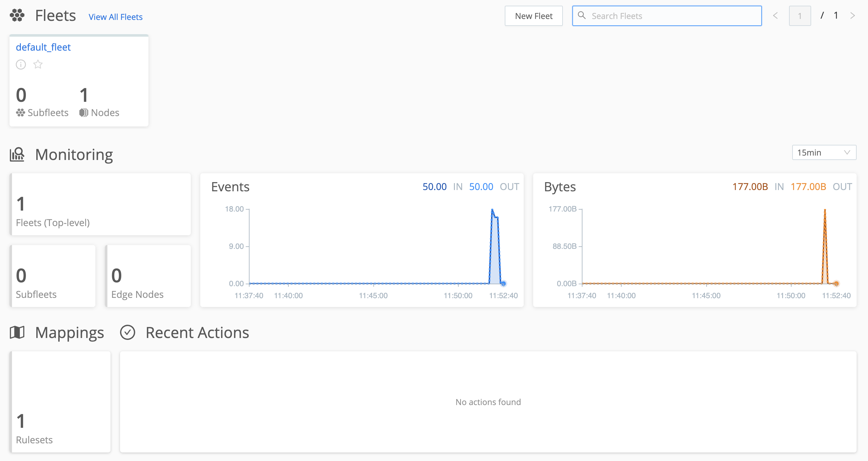Open the default_fleet link
The height and width of the screenshot is (461, 868).
click(43, 47)
